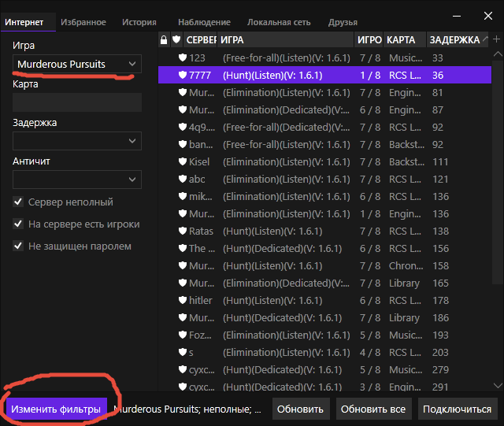Screen dimensions: 504x426
Task: Click the shield icon on the Kisel server row
Action: (182, 161)
